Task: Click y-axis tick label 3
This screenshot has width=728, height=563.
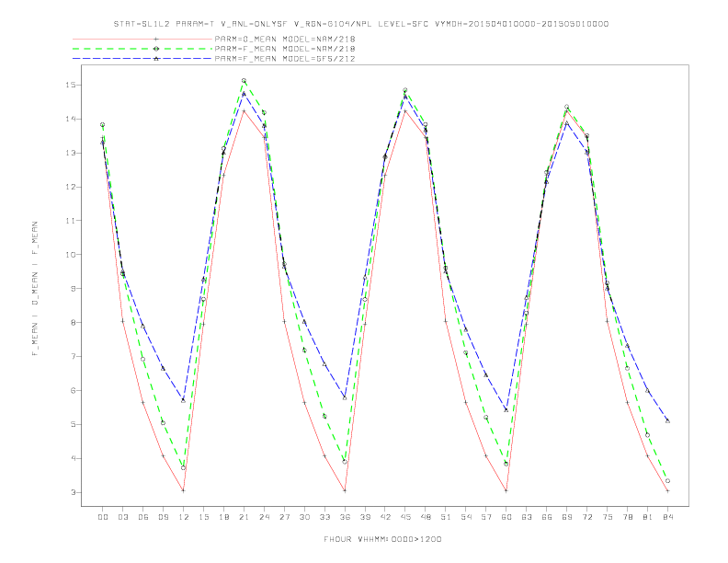Action: [x=73, y=492]
